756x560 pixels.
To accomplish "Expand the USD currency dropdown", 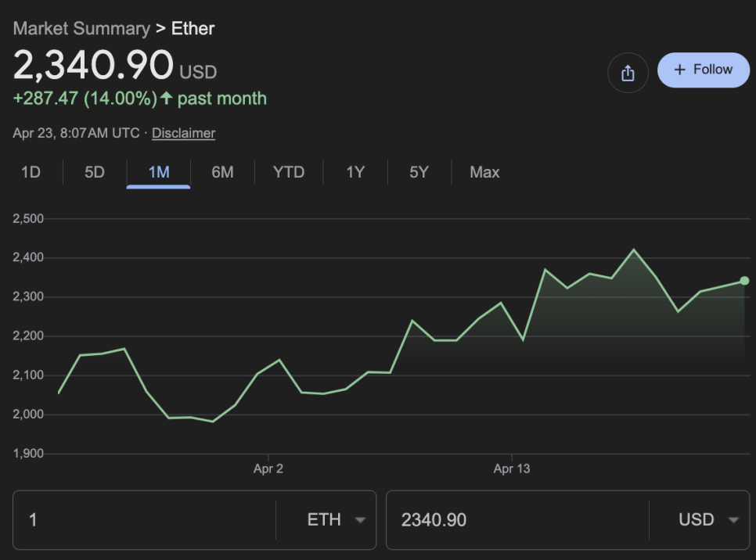I will click(707, 520).
